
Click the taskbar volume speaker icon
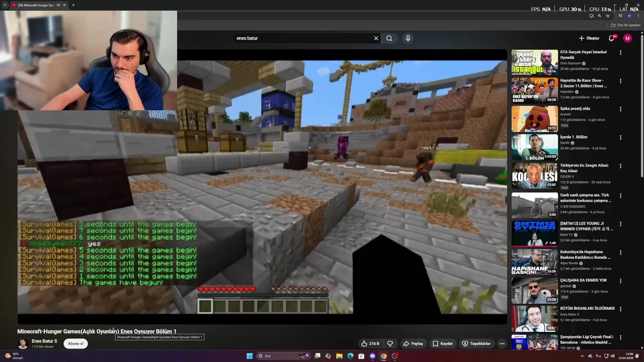point(612,356)
